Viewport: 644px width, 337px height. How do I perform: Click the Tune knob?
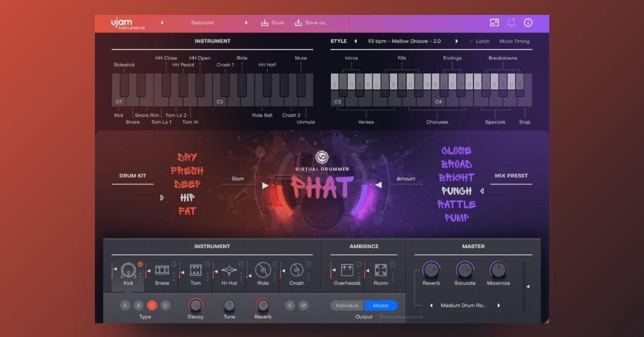click(x=229, y=305)
